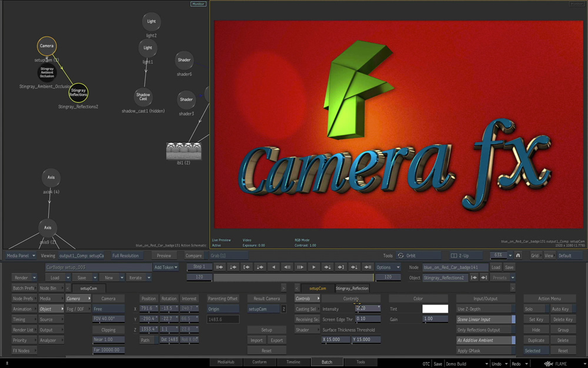This screenshot has width=588, height=368.
Task: Click the FOV 40.00° field
Action: point(108,319)
